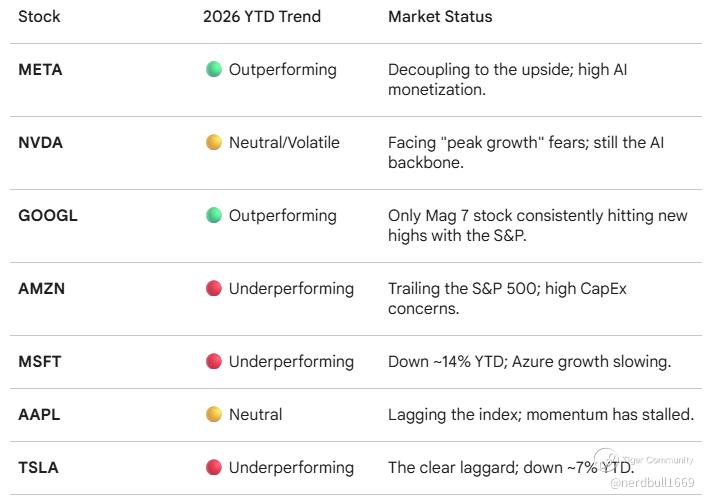The width and height of the screenshot is (708, 499).
Task: Select the GOOGL ticker symbol
Action: pos(48,216)
